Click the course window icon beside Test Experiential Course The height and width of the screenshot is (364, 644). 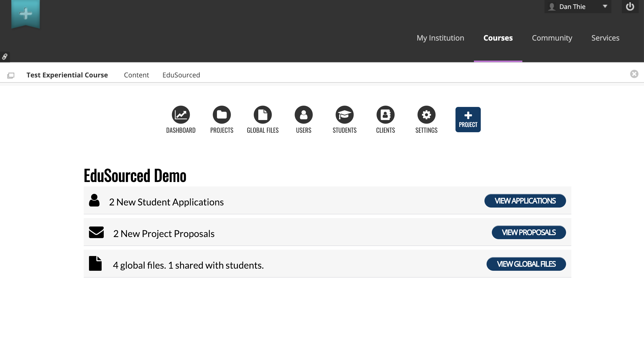tap(11, 76)
